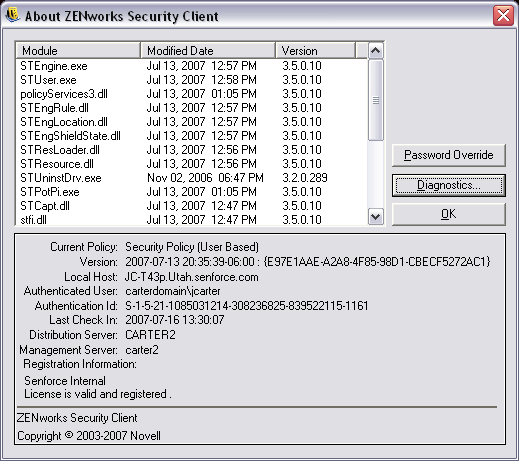Select the STEngShieldState.dll row

[192, 136]
